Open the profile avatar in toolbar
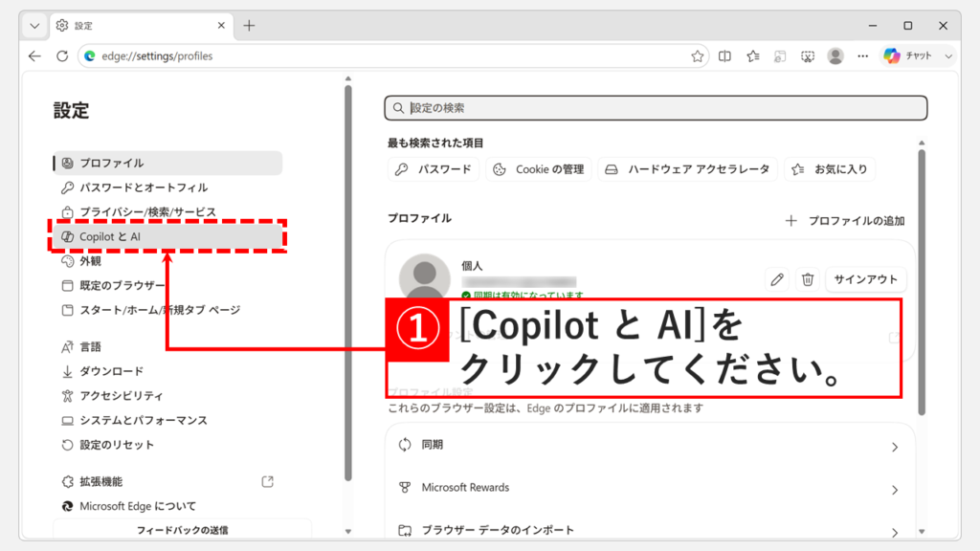This screenshot has width=980, height=551. coord(835,56)
